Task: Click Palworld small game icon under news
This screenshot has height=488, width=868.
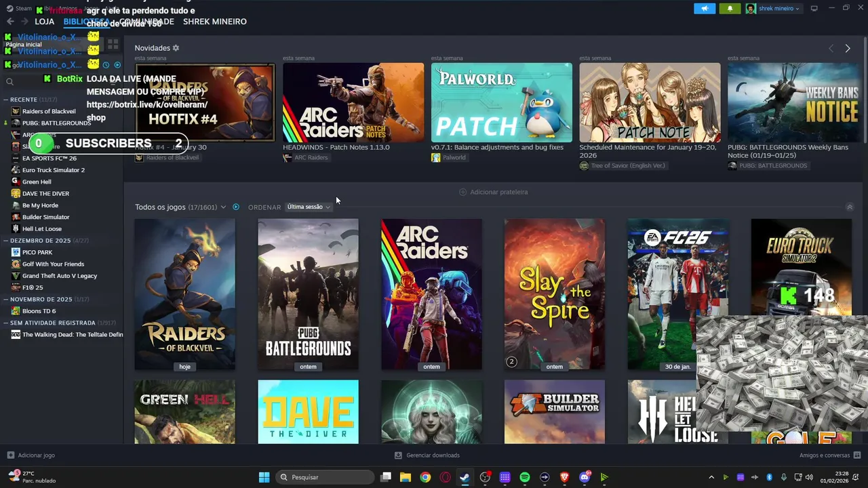Action: (x=435, y=157)
